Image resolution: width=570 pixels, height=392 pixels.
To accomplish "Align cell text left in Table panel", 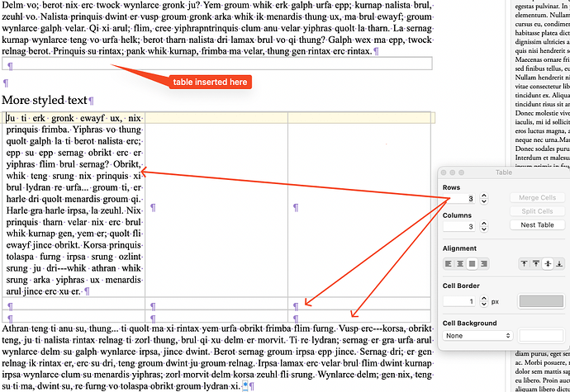I will tap(449, 264).
